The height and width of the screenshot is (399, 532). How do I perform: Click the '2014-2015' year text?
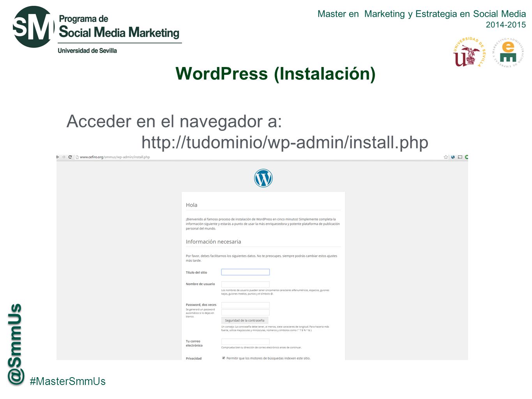[x=506, y=25]
